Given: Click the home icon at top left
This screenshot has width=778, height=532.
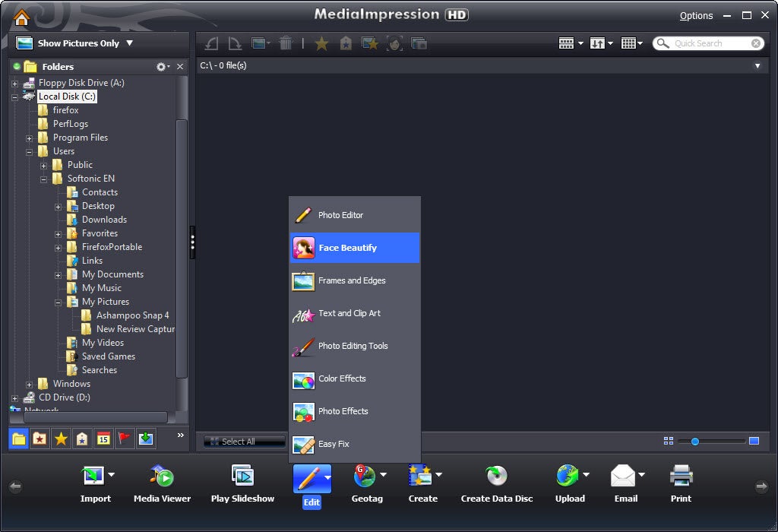Looking at the screenshot, I should click(x=21, y=17).
